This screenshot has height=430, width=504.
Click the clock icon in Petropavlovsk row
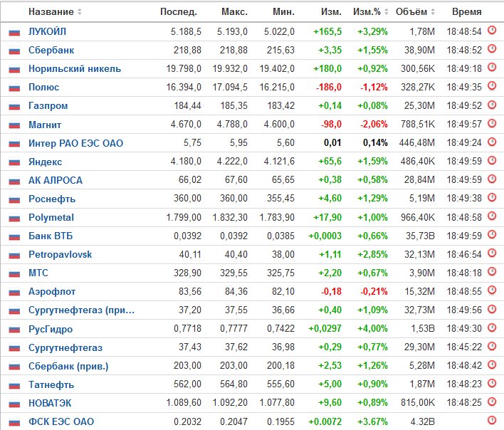492,253
